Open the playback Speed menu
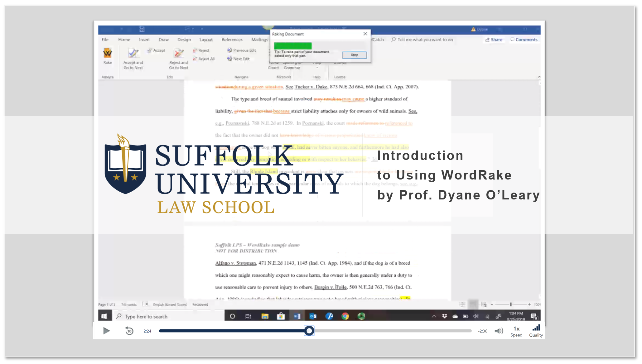Screen dimensions: 642x364 coord(516,331)
